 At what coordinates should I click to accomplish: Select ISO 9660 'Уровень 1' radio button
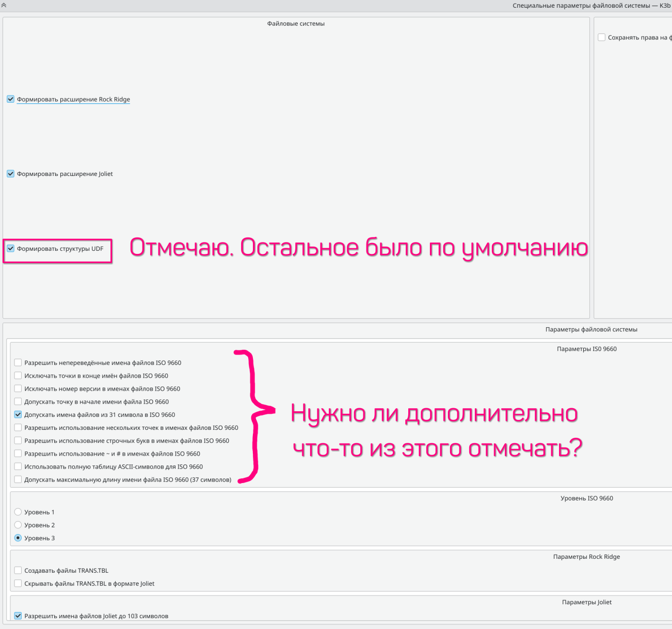[18, 512]
